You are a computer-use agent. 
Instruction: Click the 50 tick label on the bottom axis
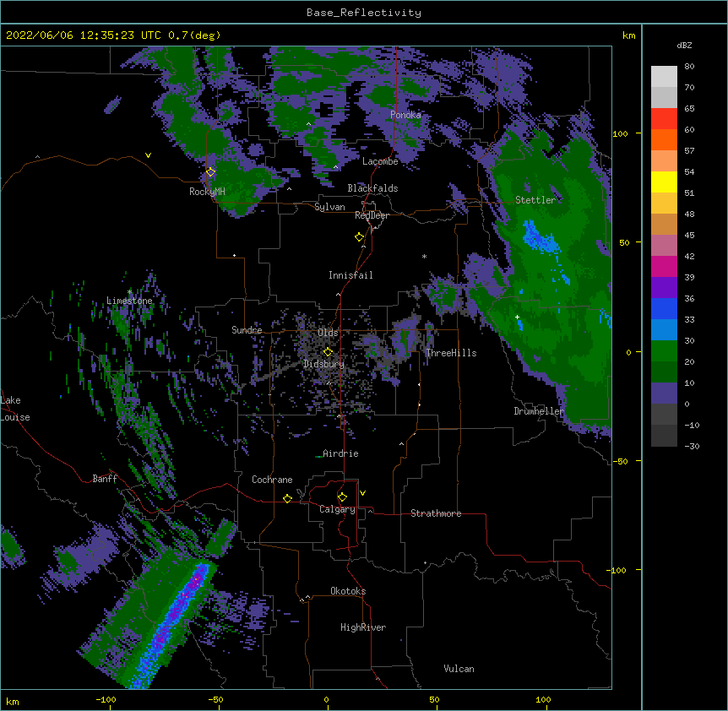coord(434,699)
